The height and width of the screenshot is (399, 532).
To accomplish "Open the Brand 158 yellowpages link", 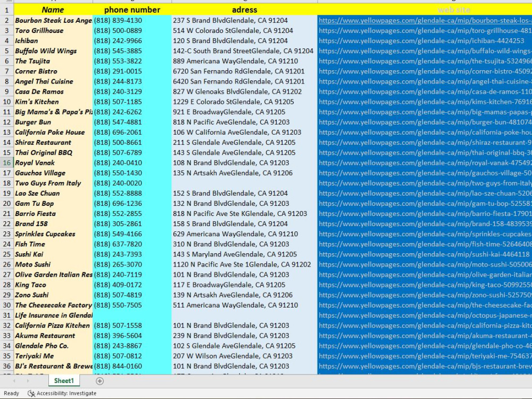I will [425, 223].
